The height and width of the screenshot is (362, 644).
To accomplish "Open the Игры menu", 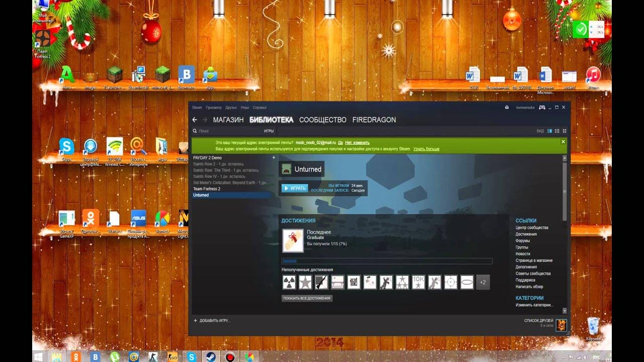I will [x=245, y=107].
